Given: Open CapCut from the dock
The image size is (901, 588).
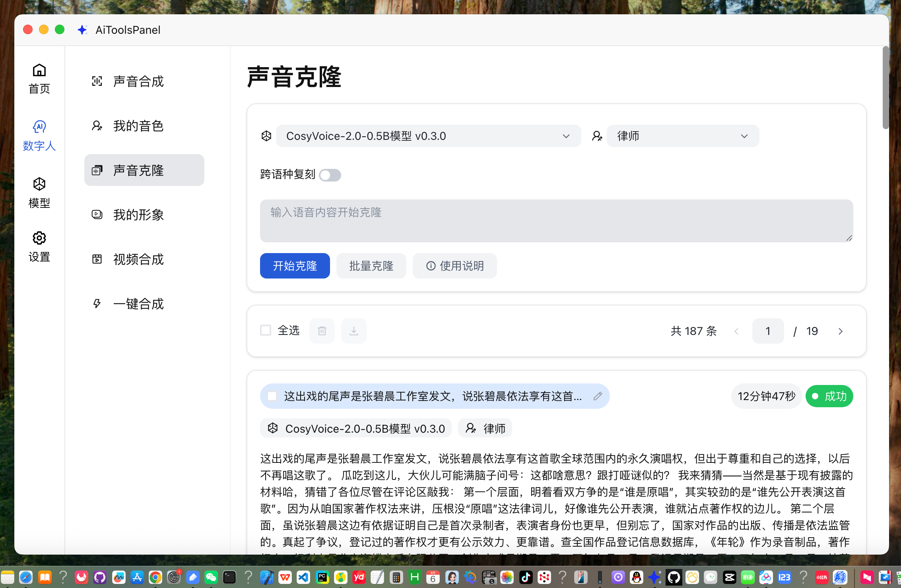Looking at the screenshot, I should point(729,577).
